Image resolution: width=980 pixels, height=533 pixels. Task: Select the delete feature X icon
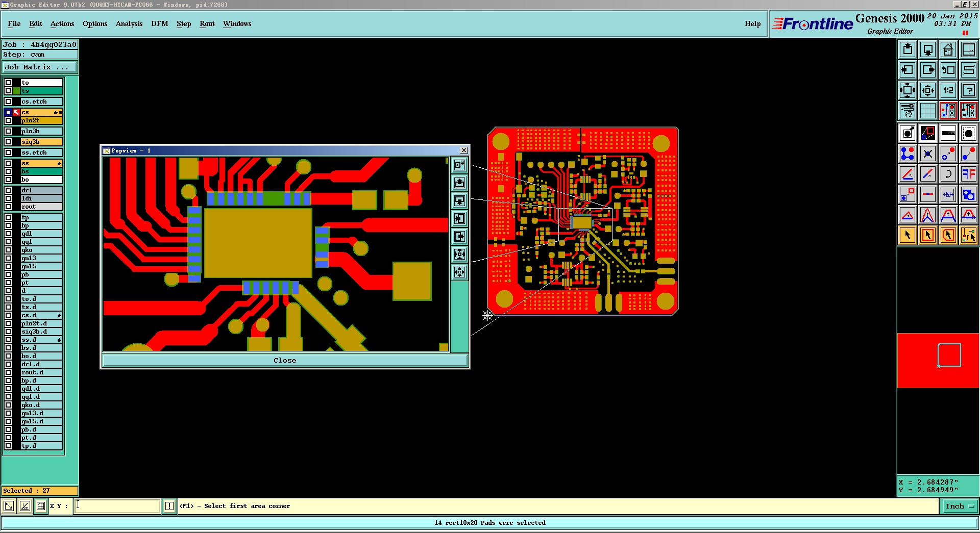point(928,154)
